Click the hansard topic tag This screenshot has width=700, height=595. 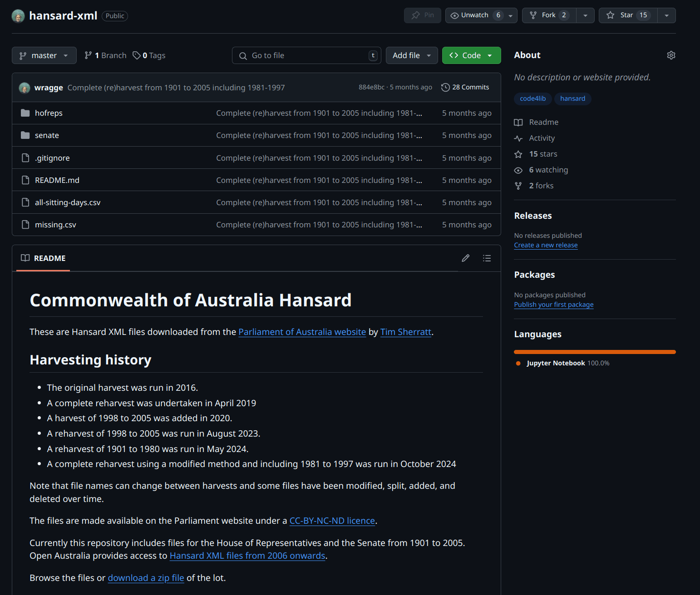click(572, 98)
